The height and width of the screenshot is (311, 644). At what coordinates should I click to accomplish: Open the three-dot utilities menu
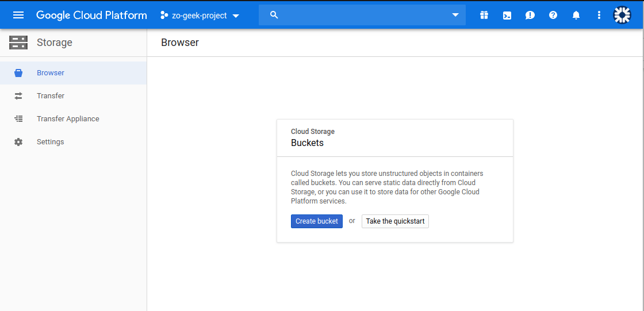(x=599, y=15)
